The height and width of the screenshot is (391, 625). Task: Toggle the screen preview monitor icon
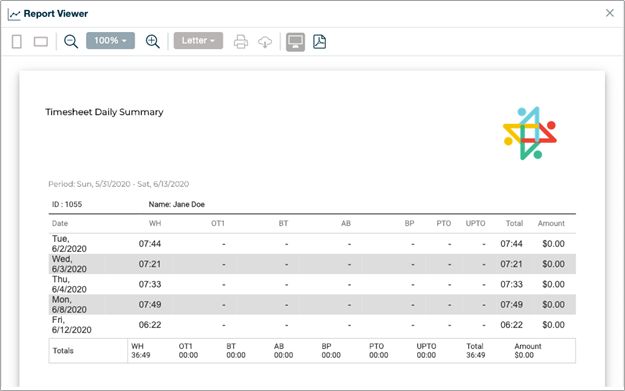(x=295, y=41)
